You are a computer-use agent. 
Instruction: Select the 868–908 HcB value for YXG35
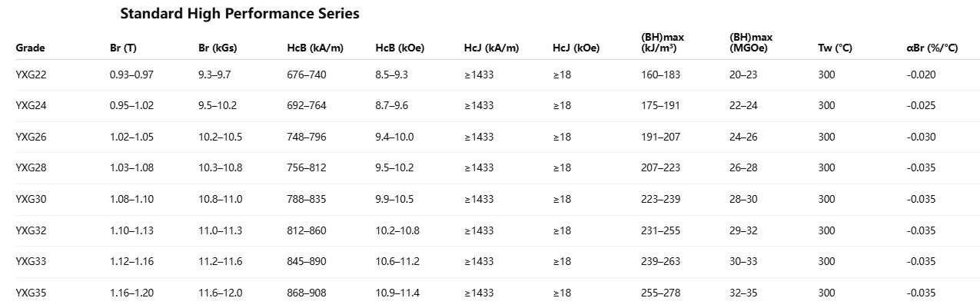(x=308, y=293)
